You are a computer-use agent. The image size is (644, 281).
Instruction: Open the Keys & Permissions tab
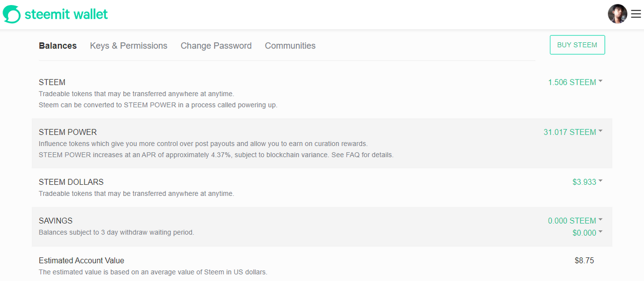coord(129,46)
